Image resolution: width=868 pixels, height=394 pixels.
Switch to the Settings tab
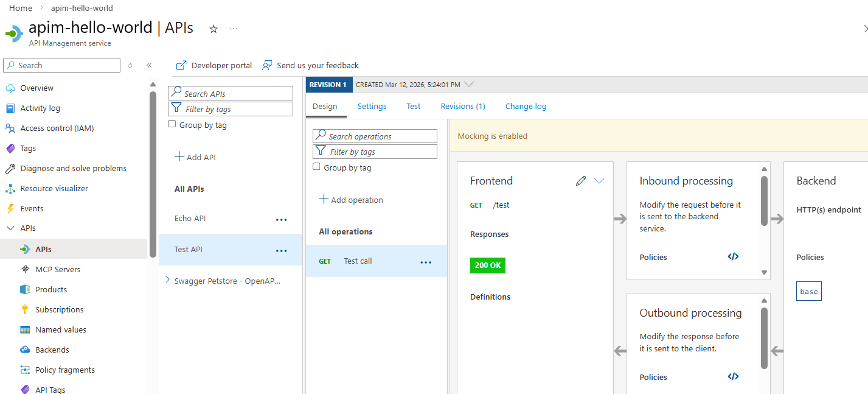point(372,107)
